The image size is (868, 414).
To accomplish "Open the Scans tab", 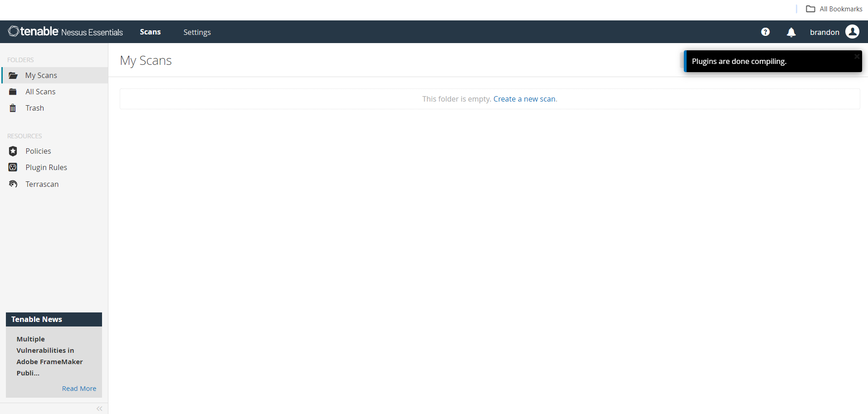I will coord(150,32).
